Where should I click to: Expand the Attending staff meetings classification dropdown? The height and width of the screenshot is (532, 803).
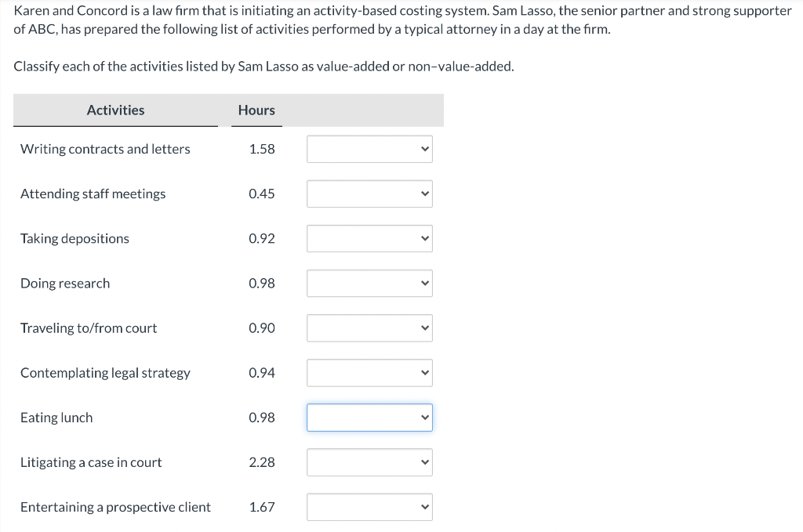369,194
